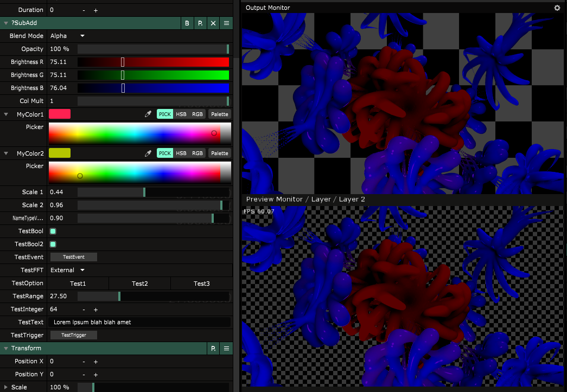Click the TestText input field
The image size is (567, 392).
(140, 322)
